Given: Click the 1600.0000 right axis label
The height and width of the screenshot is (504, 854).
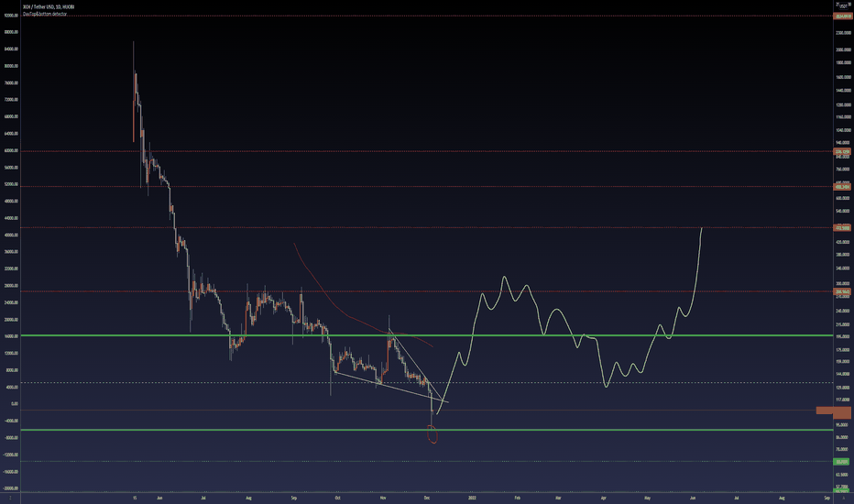Looking at the screenshot, I should (x=844, y=77).
